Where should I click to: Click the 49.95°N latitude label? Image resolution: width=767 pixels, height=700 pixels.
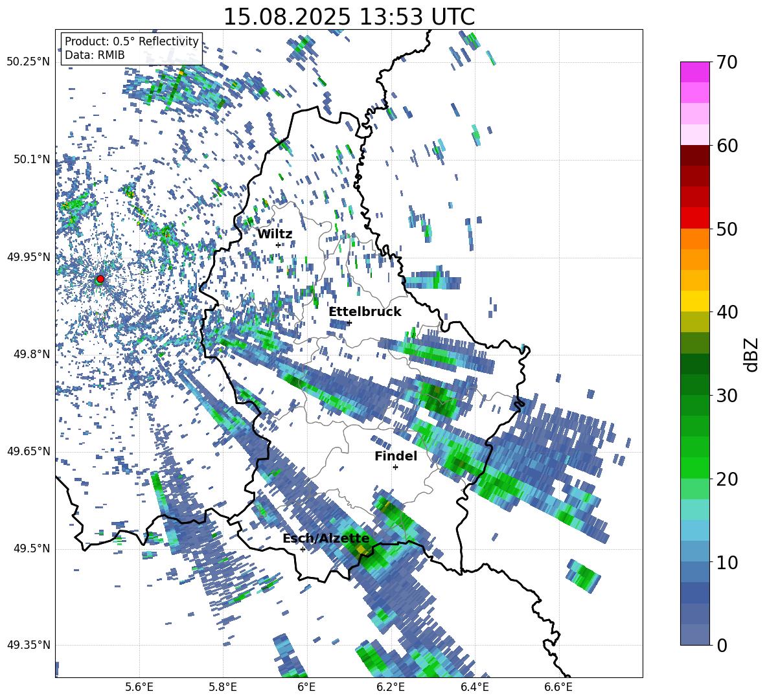(29, 256)
